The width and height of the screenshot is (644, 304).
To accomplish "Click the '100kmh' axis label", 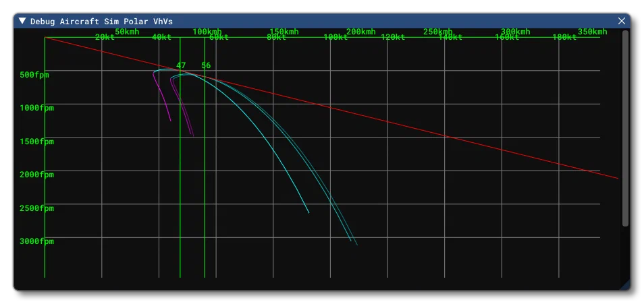I will point(207,32).
